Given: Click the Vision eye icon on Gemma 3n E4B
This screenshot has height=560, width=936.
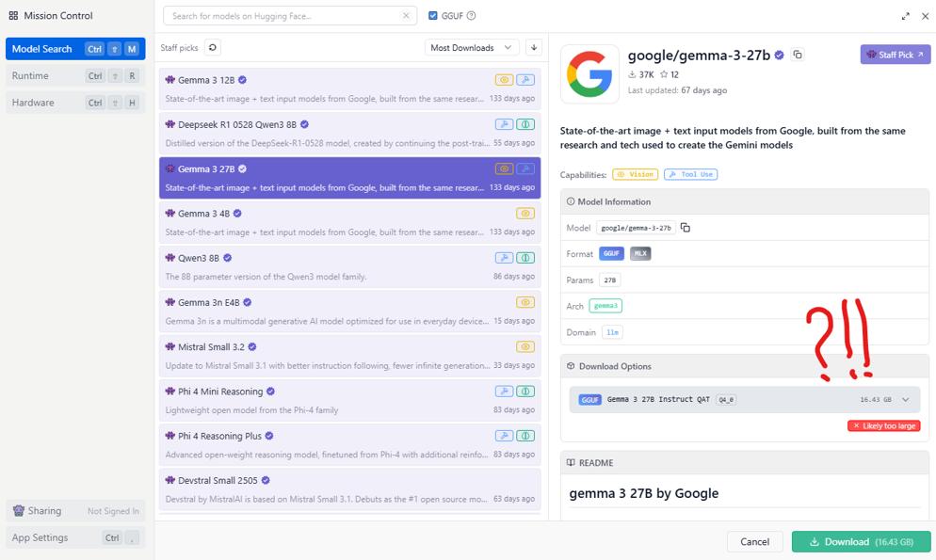Looking at the screenshot, I should click(525, 302).
